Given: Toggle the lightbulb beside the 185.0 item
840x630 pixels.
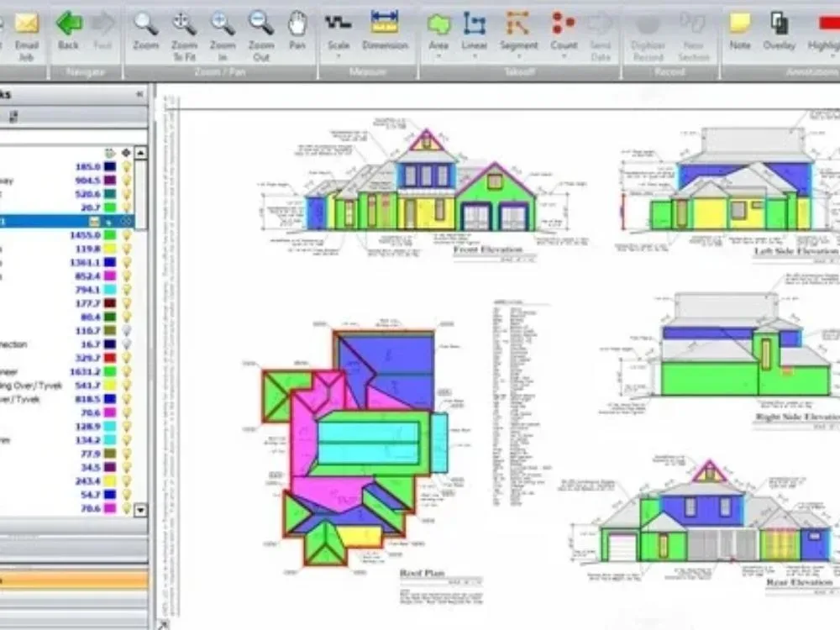Looking at the screenshot, I should click(x=126, y=167).
